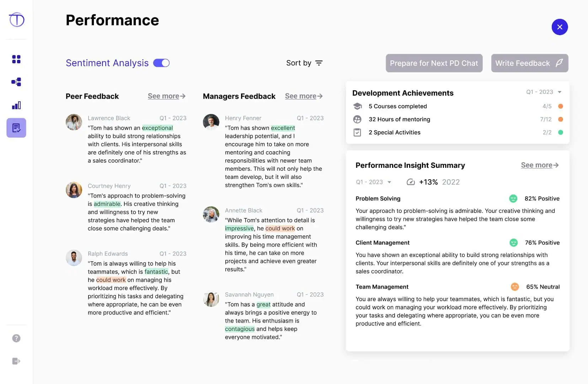Close the Performance page with X button

tap(560, 27)
